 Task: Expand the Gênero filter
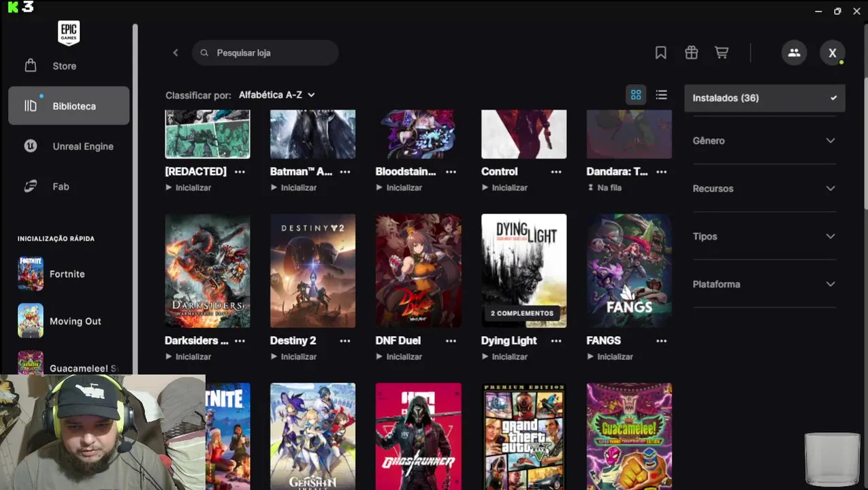tap(764, 140)
